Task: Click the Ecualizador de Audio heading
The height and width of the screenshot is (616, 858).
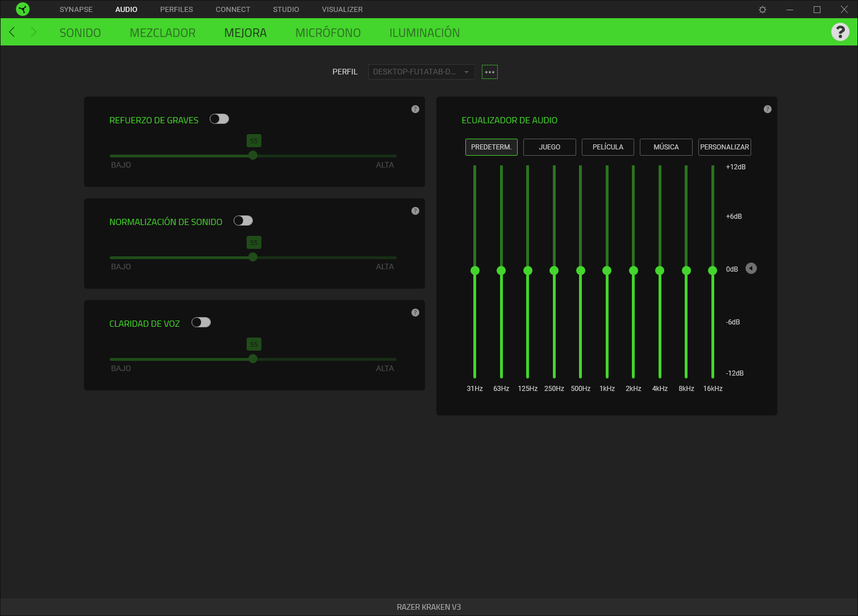Action: point(510,120)
